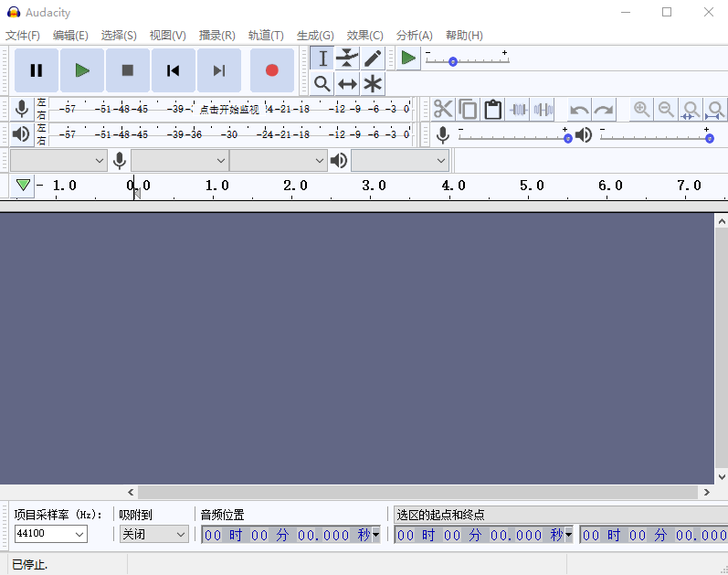Choose the Draw pencil tool
Image resolution: width=728 pixels, height=575 pixels.
point(373,59)
